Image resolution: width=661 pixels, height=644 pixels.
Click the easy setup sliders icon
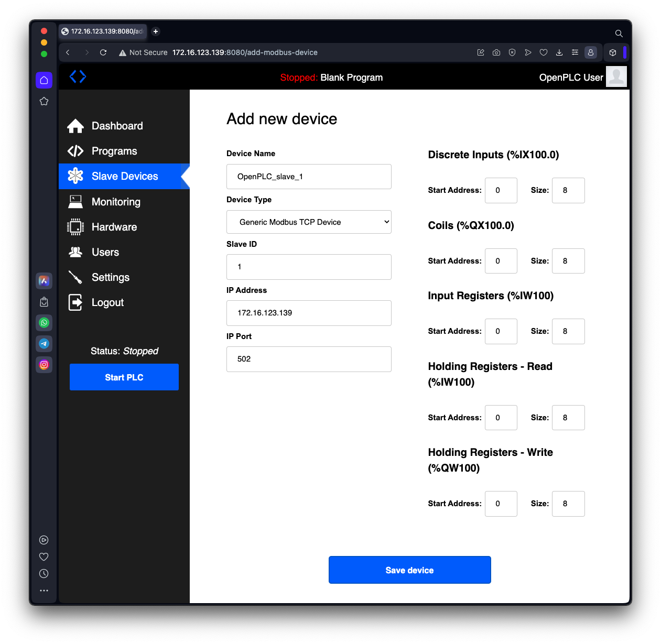(x=575, y=52)
